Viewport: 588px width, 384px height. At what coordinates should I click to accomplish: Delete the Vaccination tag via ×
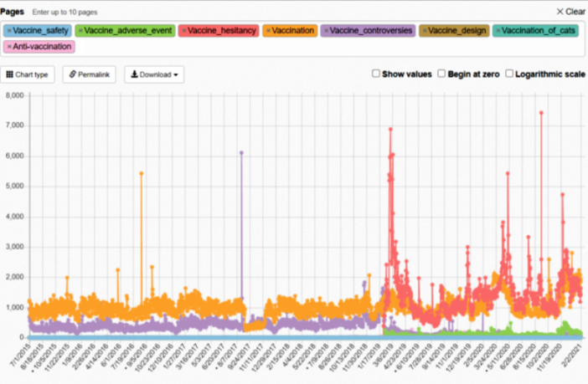click(268, 31)
